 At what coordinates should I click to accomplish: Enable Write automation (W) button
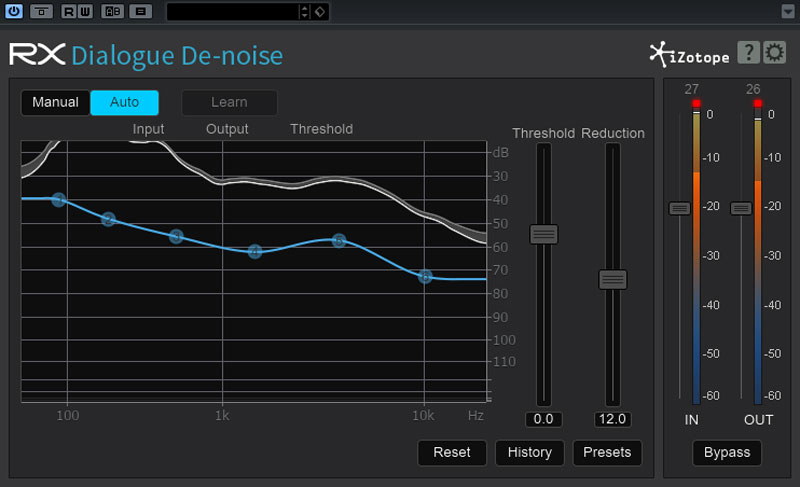pyautogui.click(x=85, y=11)
